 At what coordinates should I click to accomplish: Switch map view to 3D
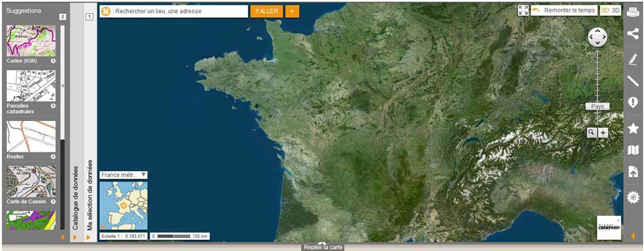[616, 10]
